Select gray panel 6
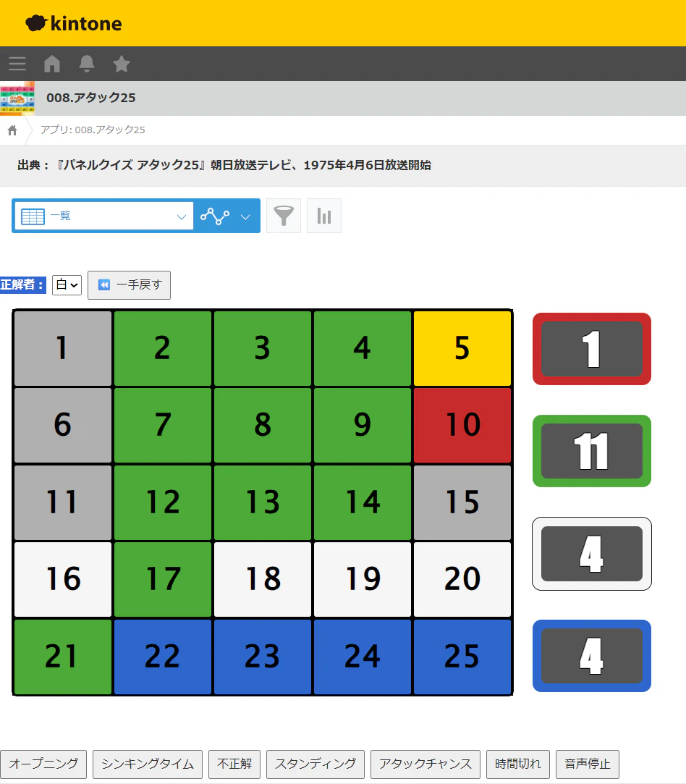686x784 pixels. click(x=63, y=426)
